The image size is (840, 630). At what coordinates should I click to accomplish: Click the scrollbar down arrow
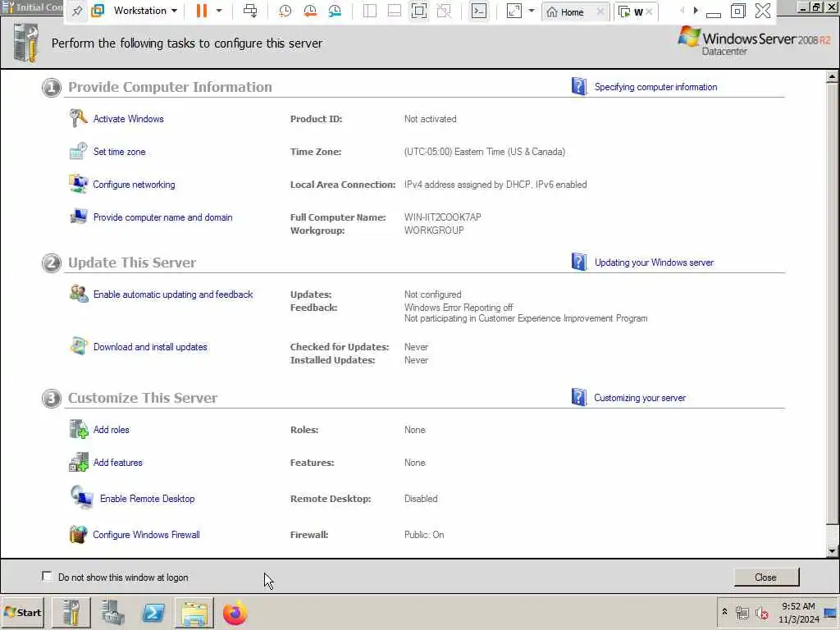click(x=832, y=550)
